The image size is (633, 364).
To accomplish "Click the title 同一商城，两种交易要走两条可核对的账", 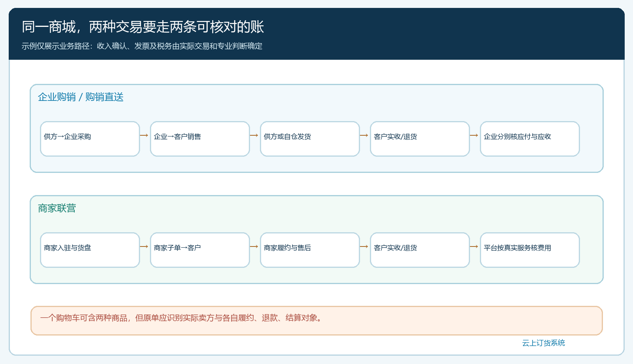I will [x=143, y=27].
